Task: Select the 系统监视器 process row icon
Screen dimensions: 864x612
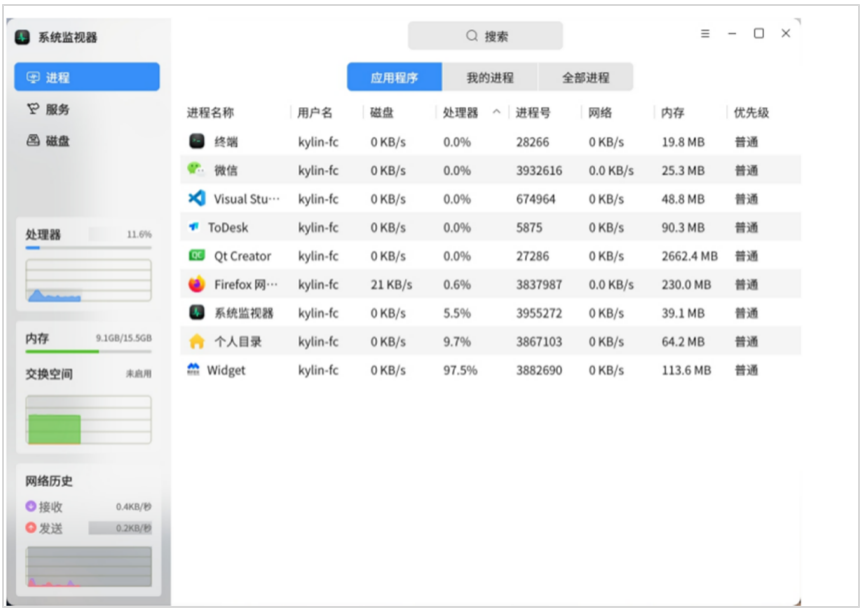Action: click(x=197, y=313)
